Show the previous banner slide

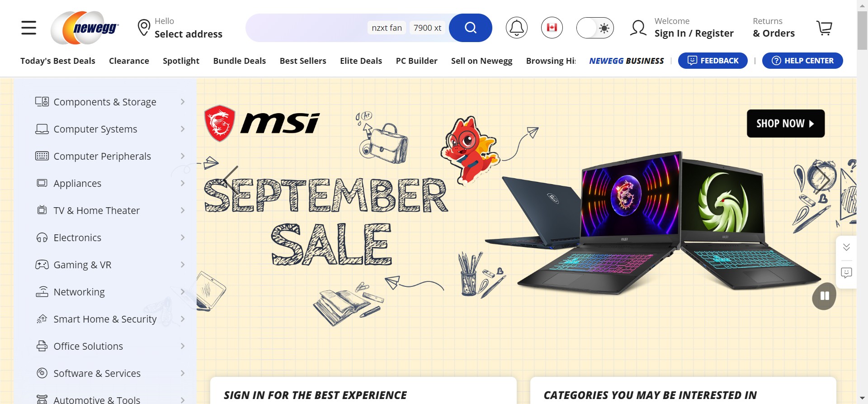[x=231, y=179]
